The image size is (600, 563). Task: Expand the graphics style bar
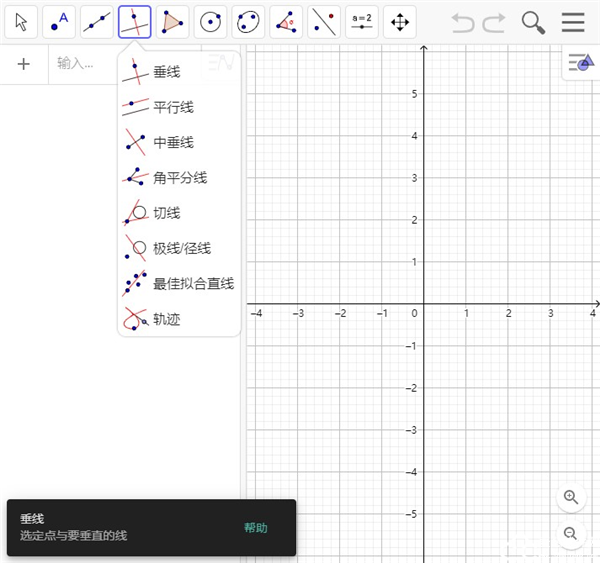click(x=580, y=63)
